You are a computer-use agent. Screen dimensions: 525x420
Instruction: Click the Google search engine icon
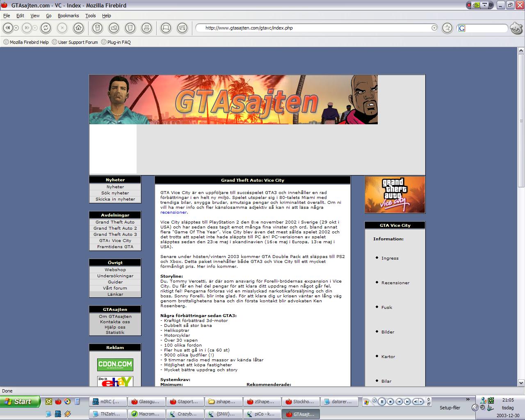462,28
